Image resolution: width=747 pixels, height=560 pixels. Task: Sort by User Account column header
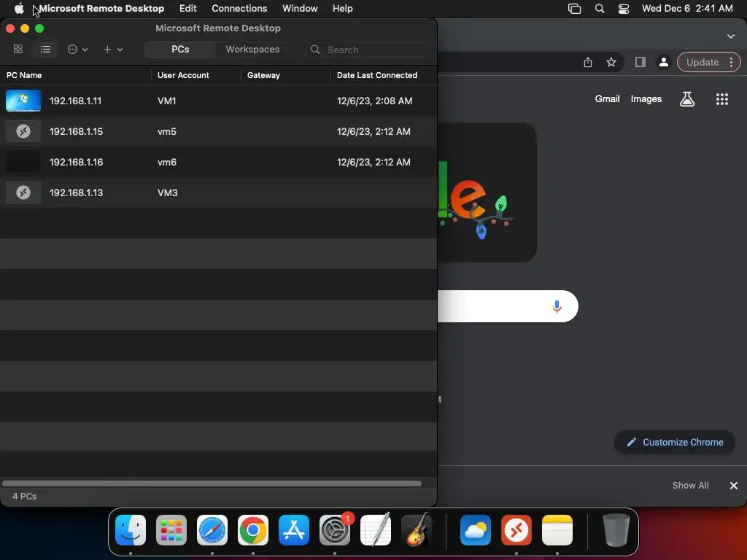183,75
